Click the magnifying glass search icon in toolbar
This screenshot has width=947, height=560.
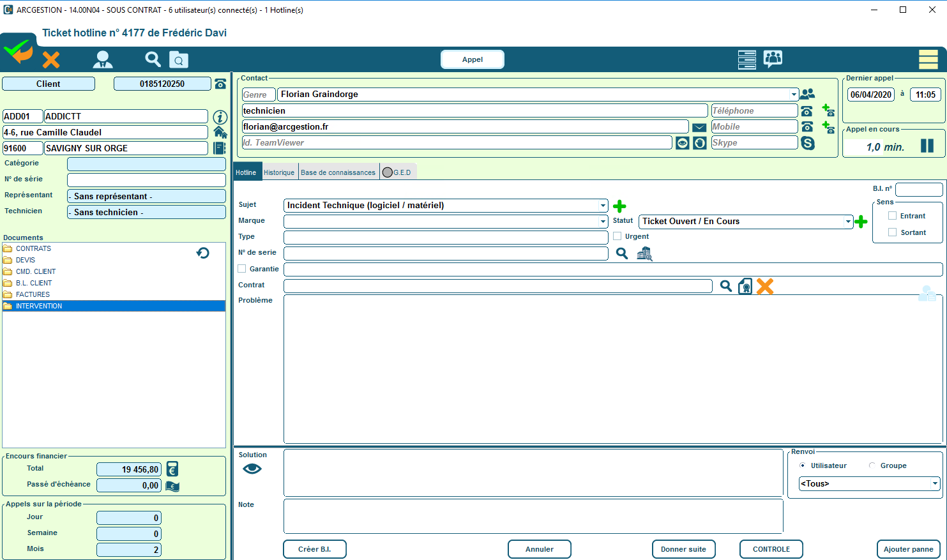coord(153,59)
